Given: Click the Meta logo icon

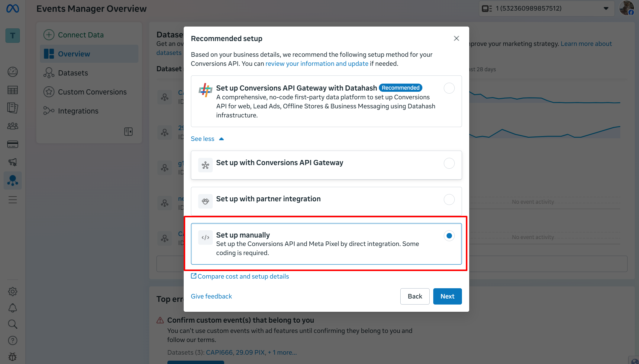Looking at the screenshot, I should (13, 9).
